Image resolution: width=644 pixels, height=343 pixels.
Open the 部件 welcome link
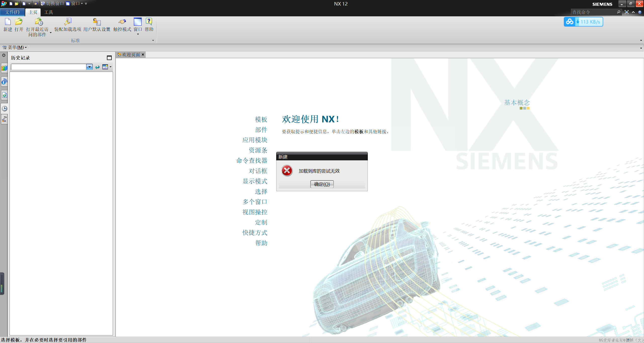tap(261, 130)
